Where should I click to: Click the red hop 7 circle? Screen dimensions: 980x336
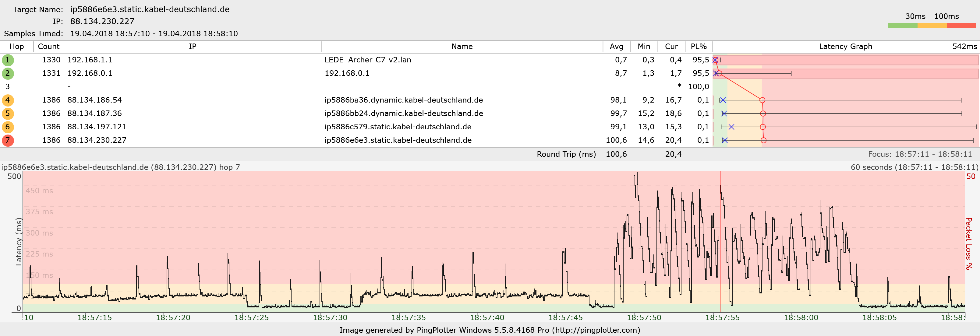[x=8, y=140]
